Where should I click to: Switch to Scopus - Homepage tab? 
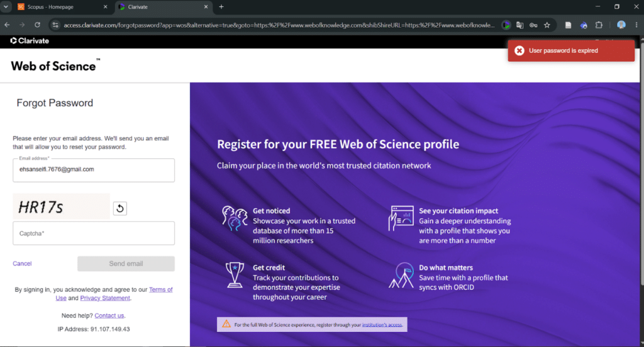coord(62,7)
